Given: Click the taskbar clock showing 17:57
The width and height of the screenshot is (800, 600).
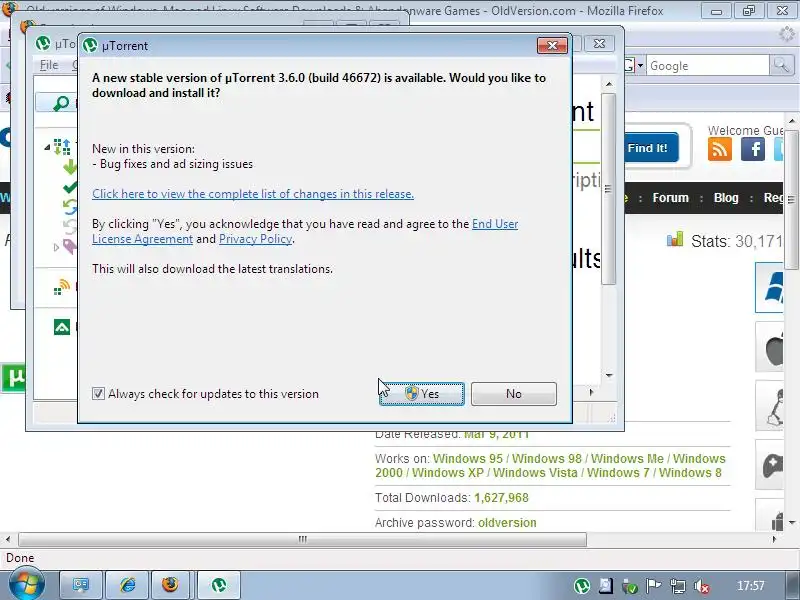Looking at the screenshot, I should [x=751, y=586].
